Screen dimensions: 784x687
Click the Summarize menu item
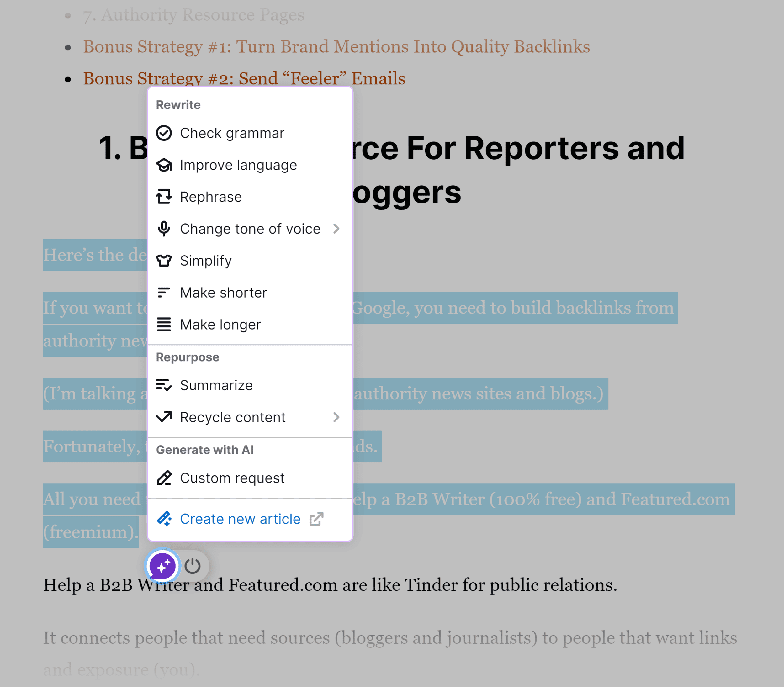217,385
